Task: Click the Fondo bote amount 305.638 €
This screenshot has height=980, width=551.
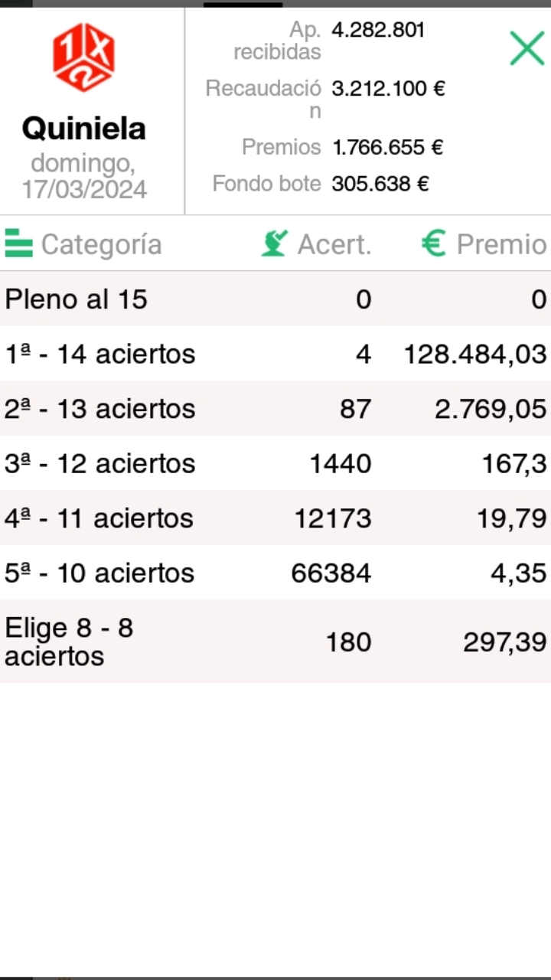Action: click(380, 184)
